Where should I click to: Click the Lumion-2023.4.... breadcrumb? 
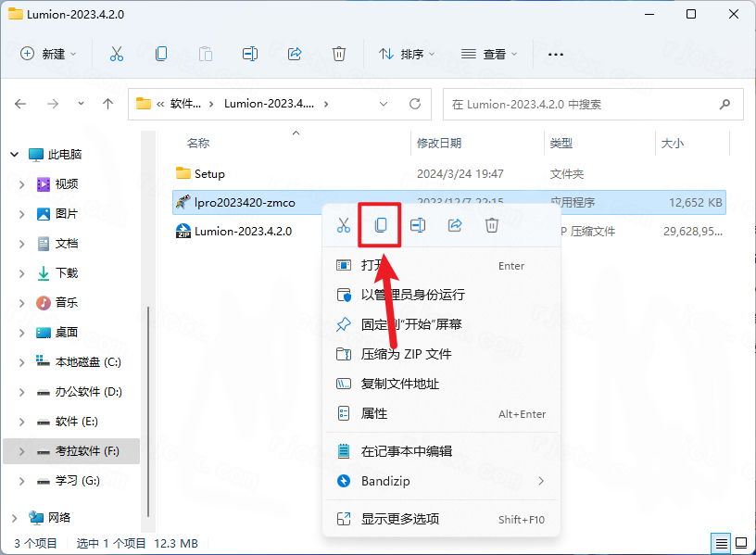point(269,104)
